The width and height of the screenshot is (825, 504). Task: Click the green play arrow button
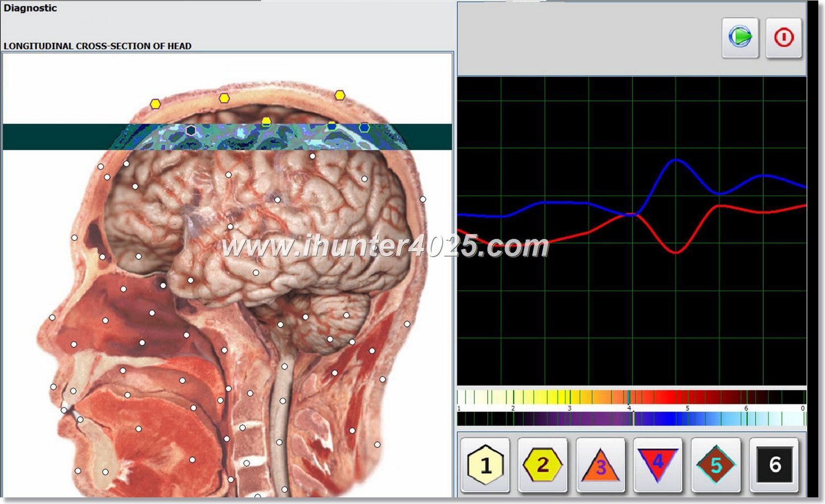(x=740, y=37)
